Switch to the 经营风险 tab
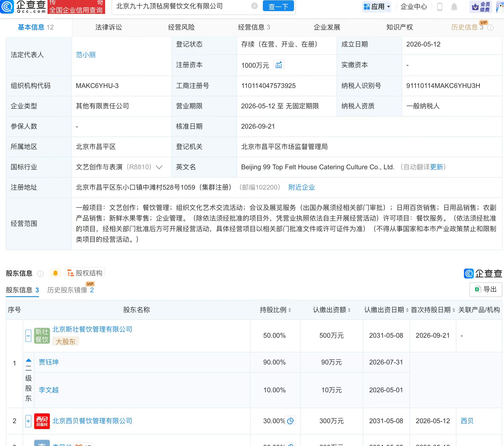 pos(181,27)
